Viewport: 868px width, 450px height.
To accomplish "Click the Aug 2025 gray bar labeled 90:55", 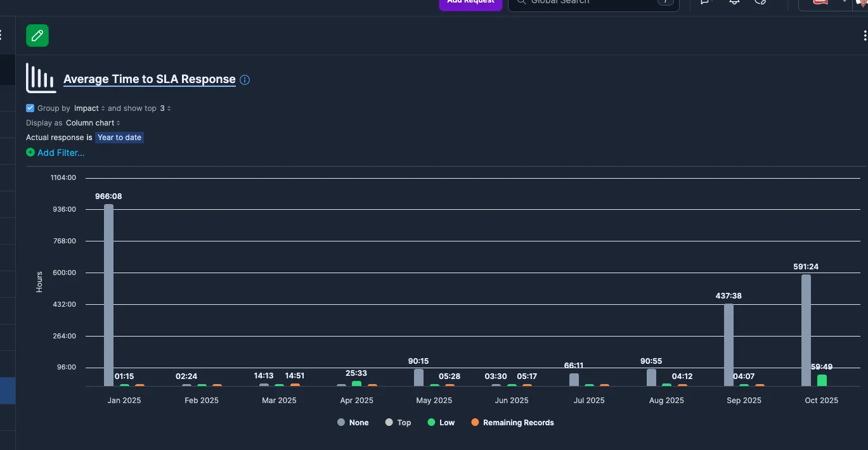I will (x=651, y=378).
